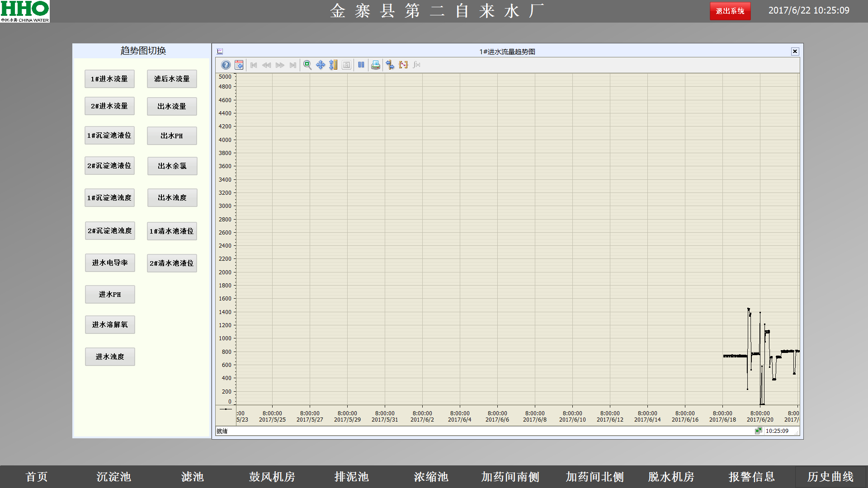868x488 pixels.
Task: Click the original view 1:1 icon
Action: (346, 65)
